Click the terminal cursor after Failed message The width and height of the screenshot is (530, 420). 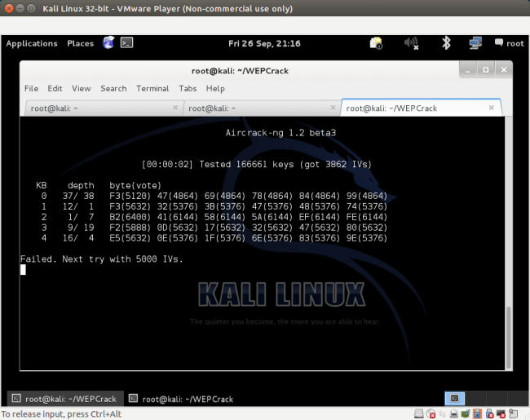[x=24, y=270]
